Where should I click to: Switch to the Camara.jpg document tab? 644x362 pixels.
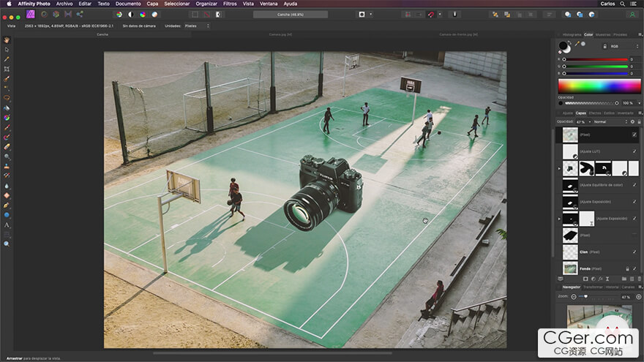pyautogui.click(x=281, y=34)
